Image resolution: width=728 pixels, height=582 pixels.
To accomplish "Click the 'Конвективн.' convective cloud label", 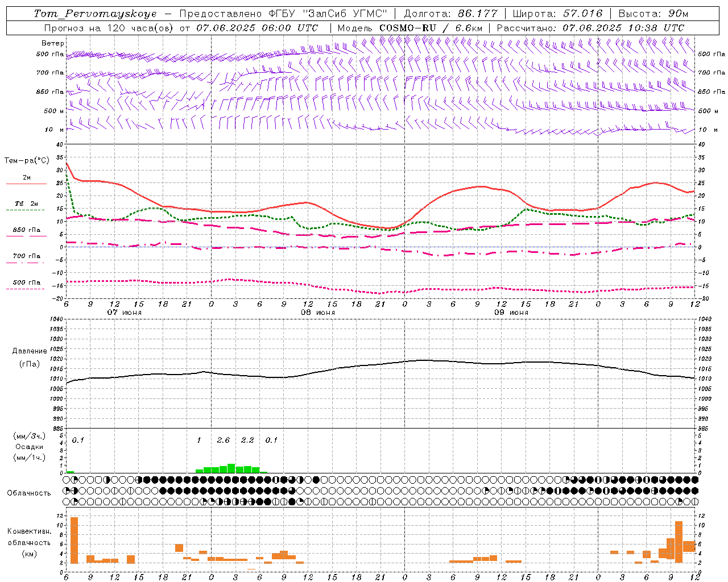I will pos(29,531).
